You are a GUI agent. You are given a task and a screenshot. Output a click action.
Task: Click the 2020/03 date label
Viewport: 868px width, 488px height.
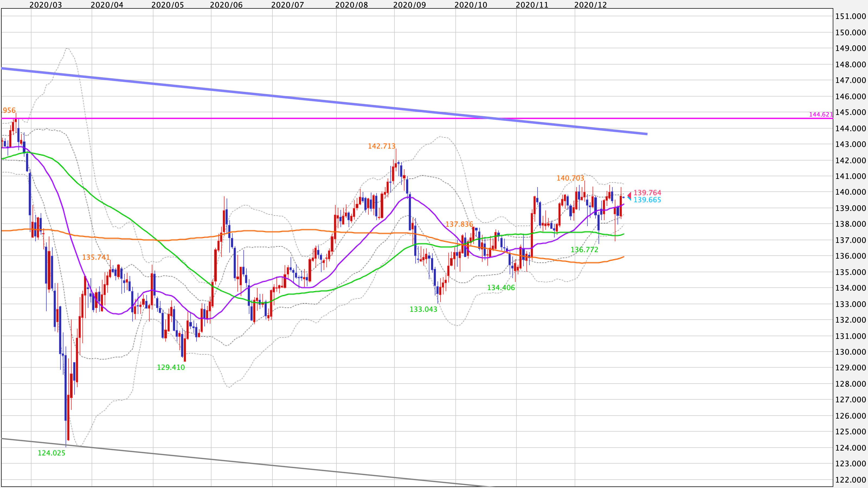click(46, 5)
